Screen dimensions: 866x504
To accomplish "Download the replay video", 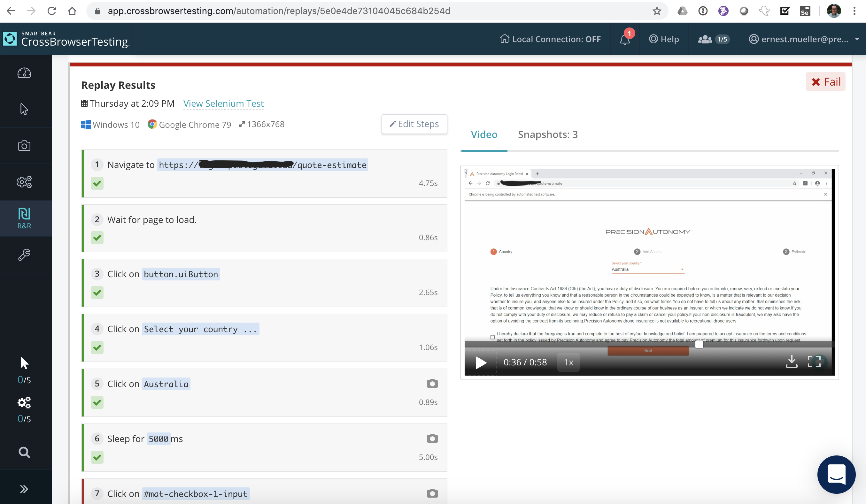I will click(792, 362).
